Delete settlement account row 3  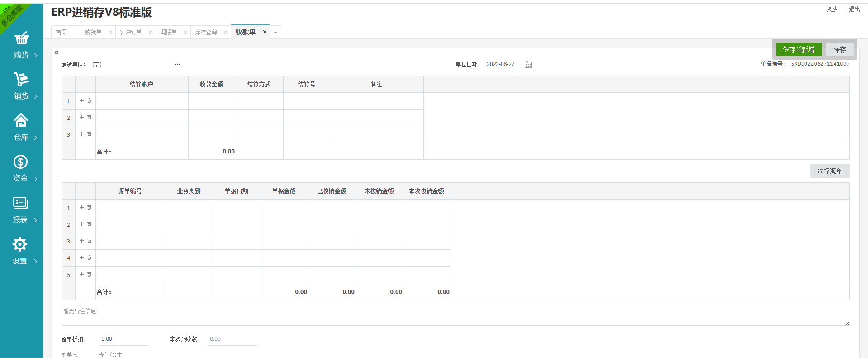[89, 134]
